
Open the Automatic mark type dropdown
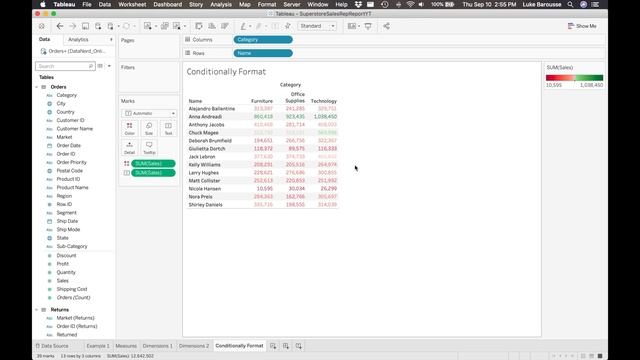click(x=149, y=113)
